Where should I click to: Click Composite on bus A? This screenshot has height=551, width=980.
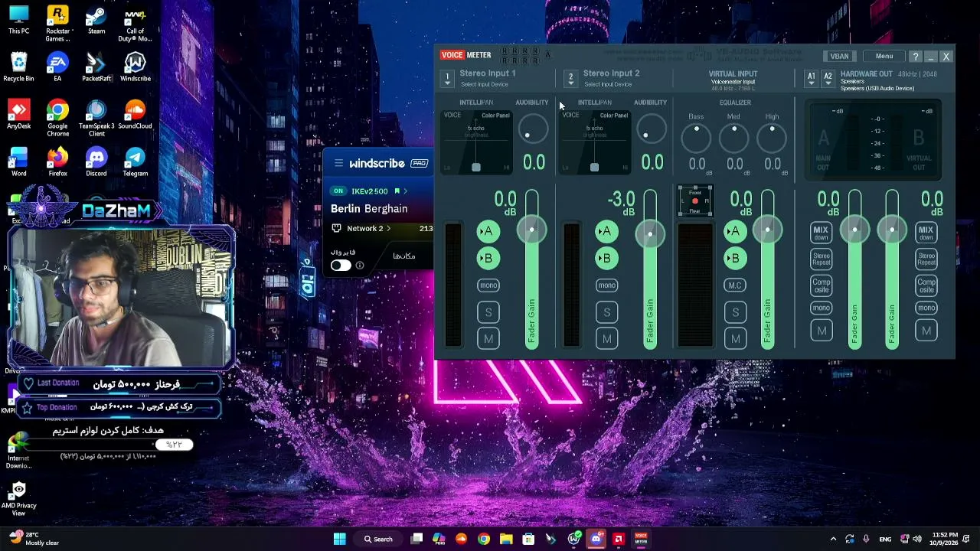[x=821, y=286]
